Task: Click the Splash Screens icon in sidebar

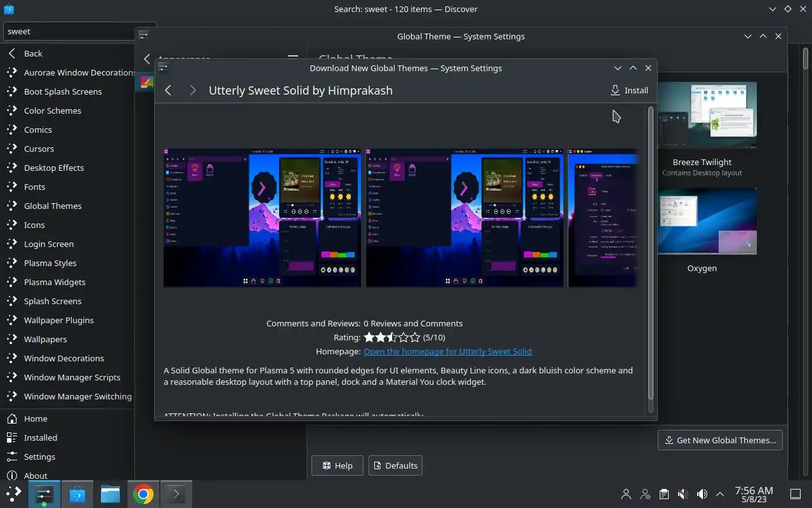Action: click(x=12, y=301)
